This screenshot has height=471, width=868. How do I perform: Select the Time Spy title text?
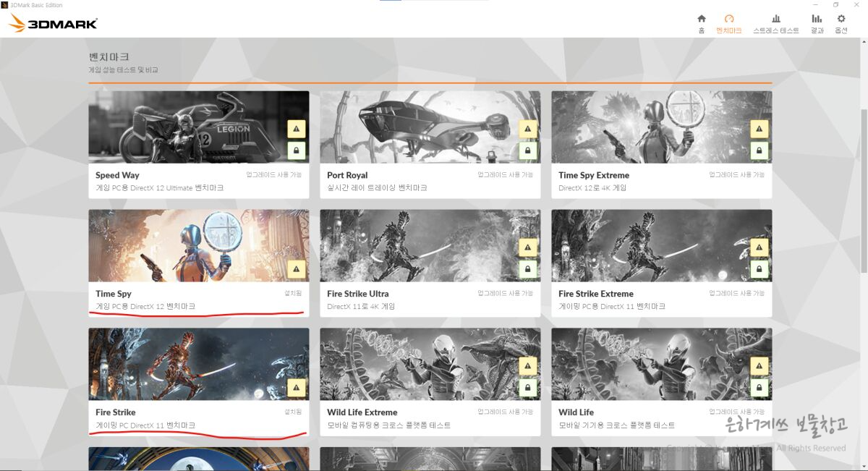coord(114,294)
